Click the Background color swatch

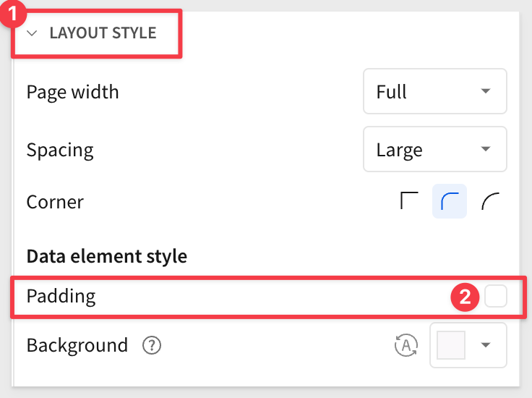pos(450,345)
